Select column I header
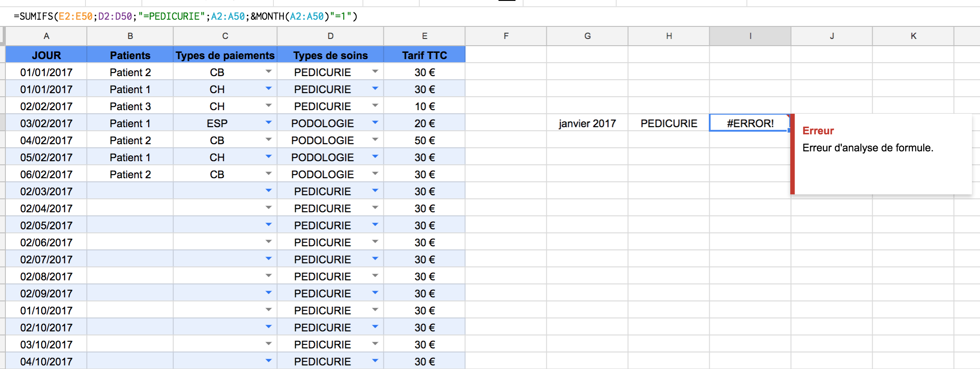 coord(750,36)
